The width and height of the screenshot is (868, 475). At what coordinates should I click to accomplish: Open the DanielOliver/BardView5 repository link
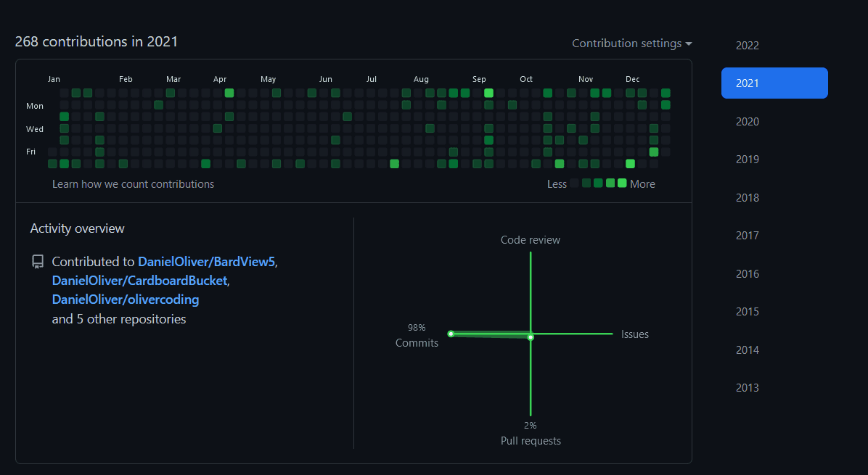coord(207,262)
